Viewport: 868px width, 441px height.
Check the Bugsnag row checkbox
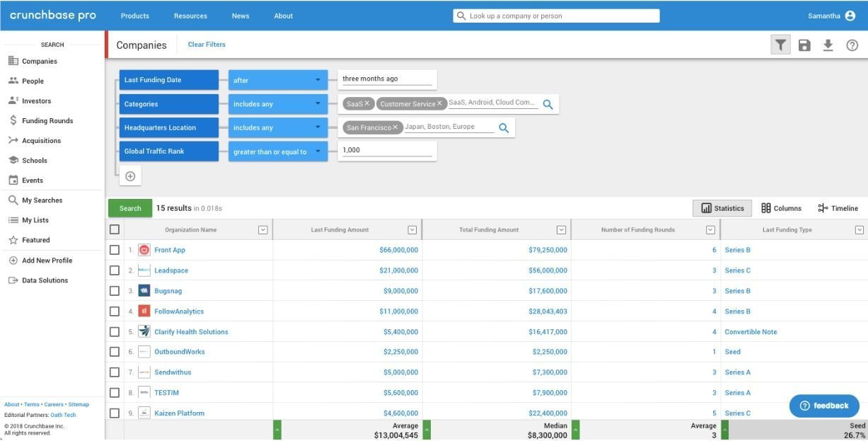(115, 291)
